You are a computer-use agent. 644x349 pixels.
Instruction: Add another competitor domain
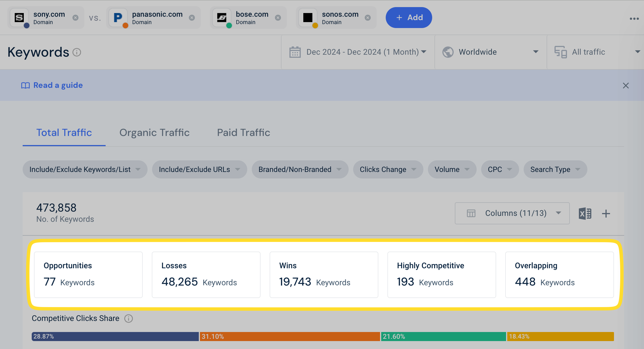409,18
